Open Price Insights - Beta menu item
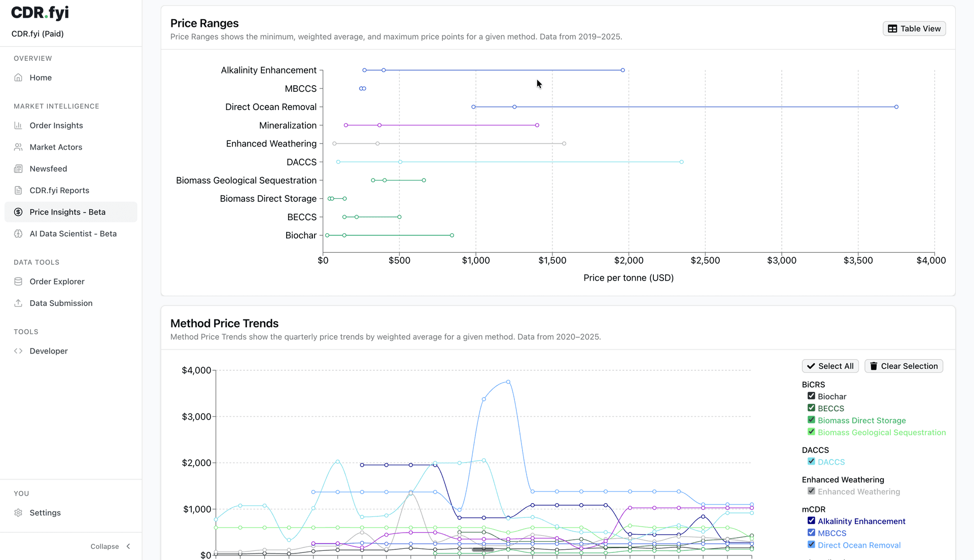The image size is (974, 560). 67,212
